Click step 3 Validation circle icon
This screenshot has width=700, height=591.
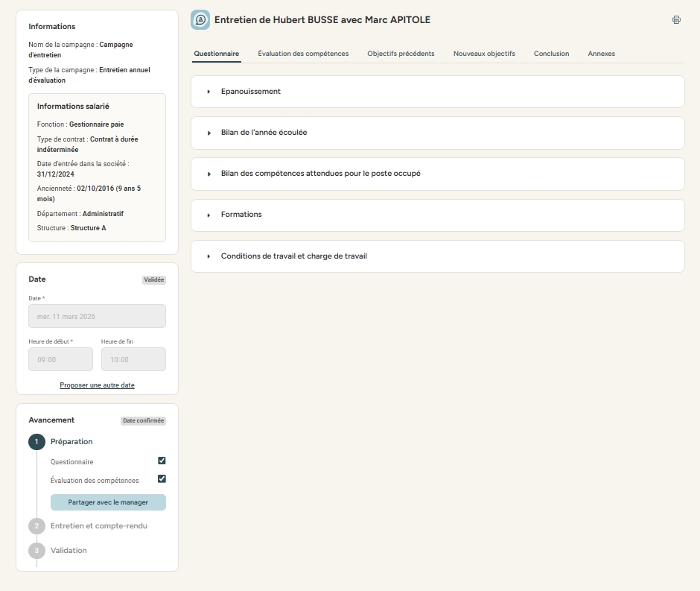pos(36,551)
